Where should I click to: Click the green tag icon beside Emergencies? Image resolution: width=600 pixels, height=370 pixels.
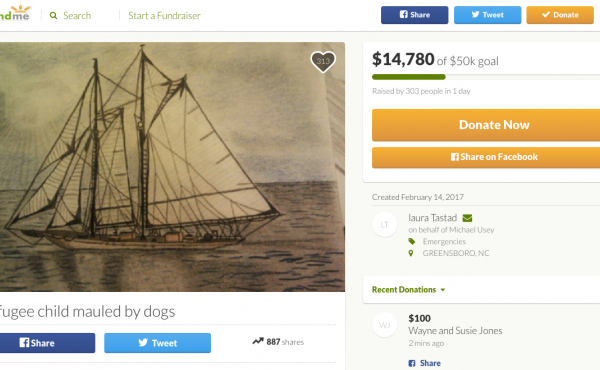pyautogui.click(x=412, y=241)
